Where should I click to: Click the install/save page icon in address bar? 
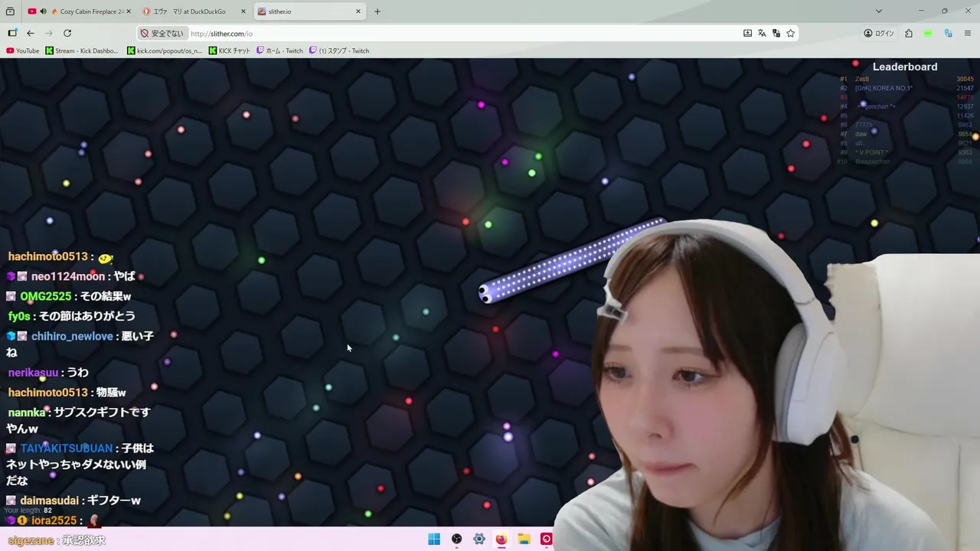pyautogui.click(x=747, y=33)
